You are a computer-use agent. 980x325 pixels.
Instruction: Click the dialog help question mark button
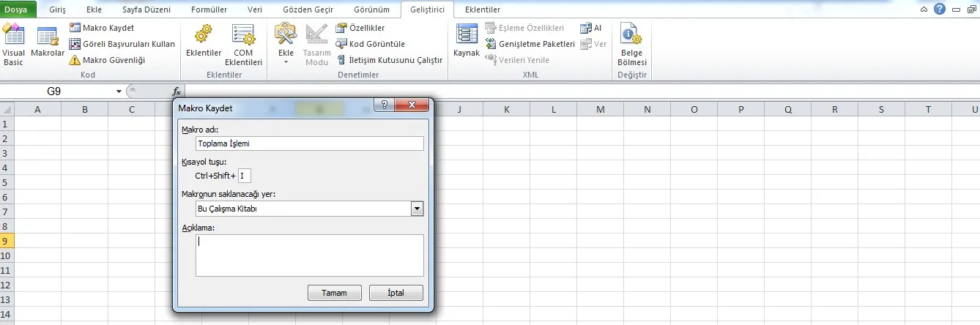pos(384,105)
